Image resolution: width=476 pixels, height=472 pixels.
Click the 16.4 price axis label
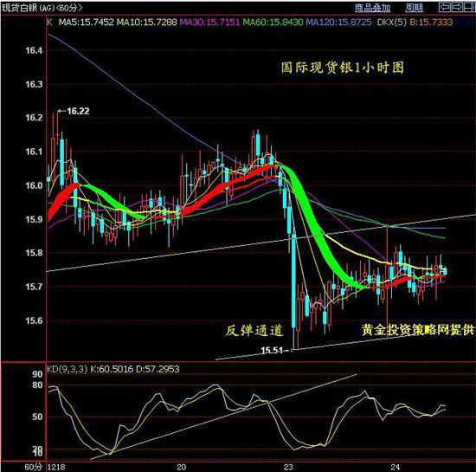coord(34,50)
